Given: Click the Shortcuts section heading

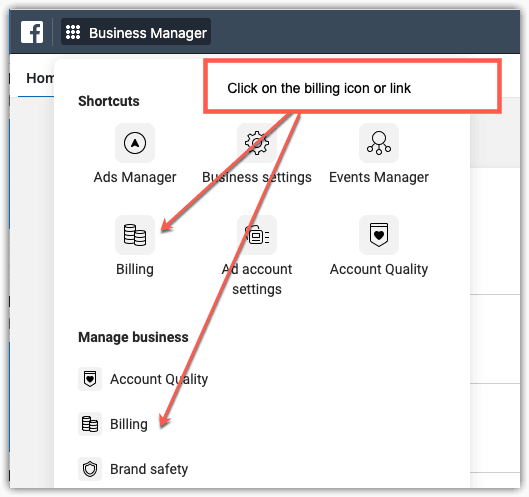Looking at the screenshot, I should (109, 101).
